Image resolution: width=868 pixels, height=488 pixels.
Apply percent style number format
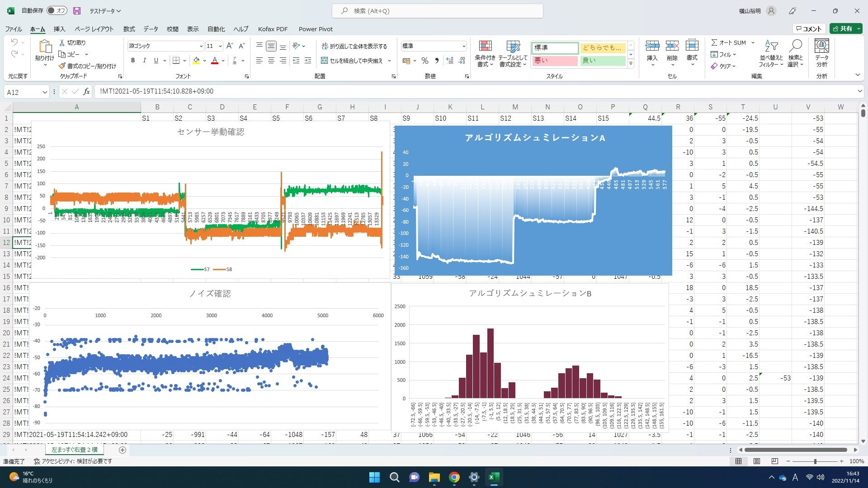click(x=425, y=61)
